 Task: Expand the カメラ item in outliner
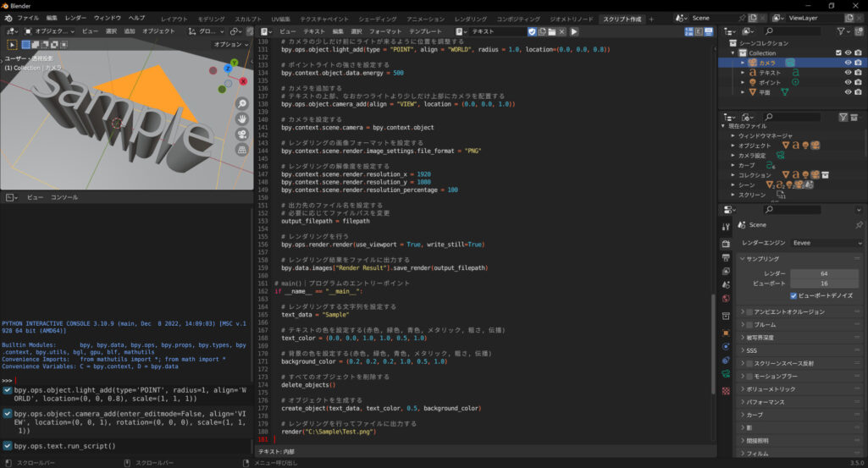[x=743, y=63]
